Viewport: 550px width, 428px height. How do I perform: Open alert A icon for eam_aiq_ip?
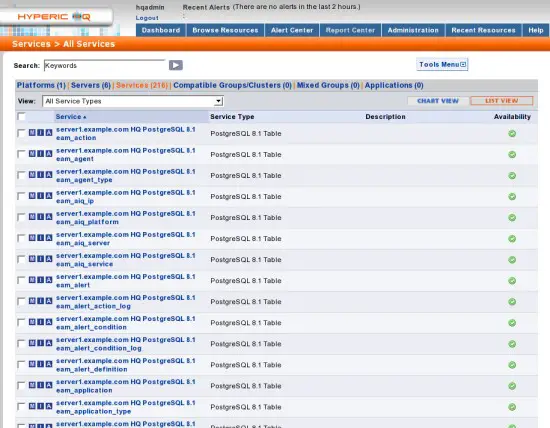click(49, 196)
